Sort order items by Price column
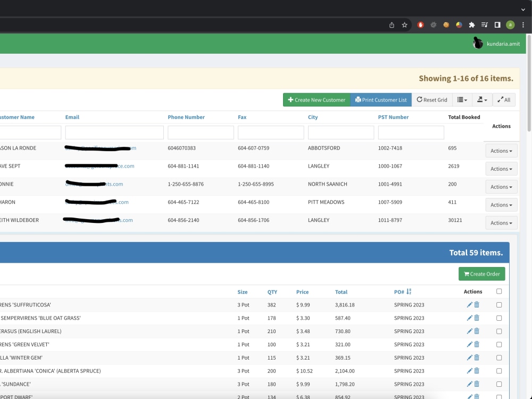The height and width of the screenshot is (399, 532). [302, 292]
